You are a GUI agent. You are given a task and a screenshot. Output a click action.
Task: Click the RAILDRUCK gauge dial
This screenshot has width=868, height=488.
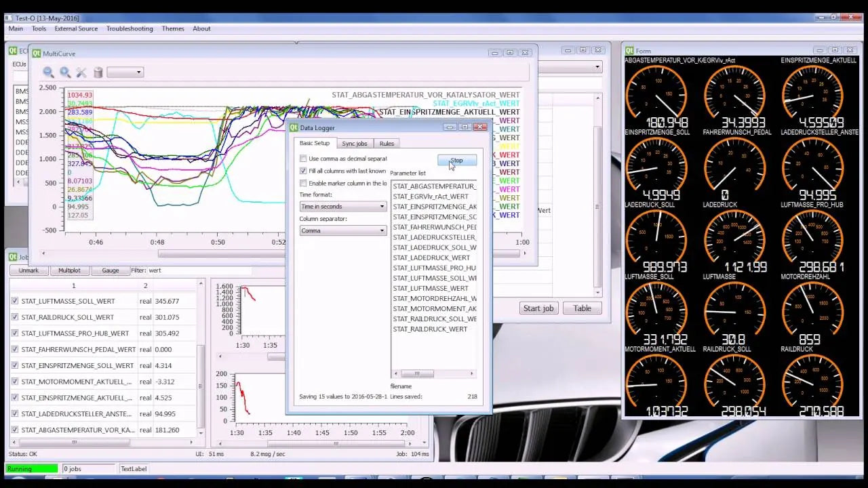tap(812, 382)
